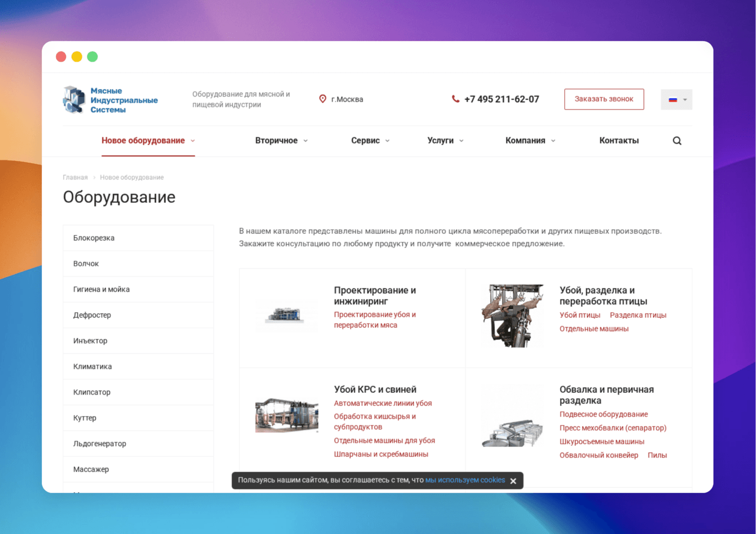The height and width of the screenshot is (534, 756).
Task: Click the Заказать звонок button
Action: click(x=604, y=99)
